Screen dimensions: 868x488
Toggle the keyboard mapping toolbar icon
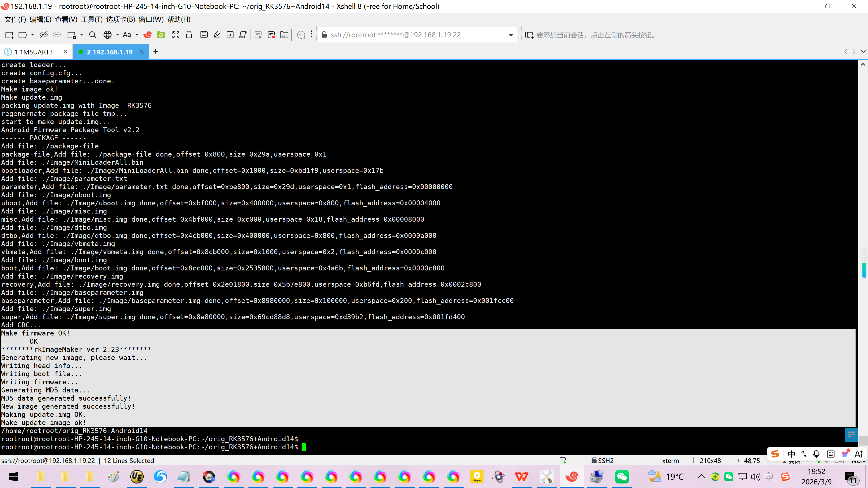coord(204,35)
